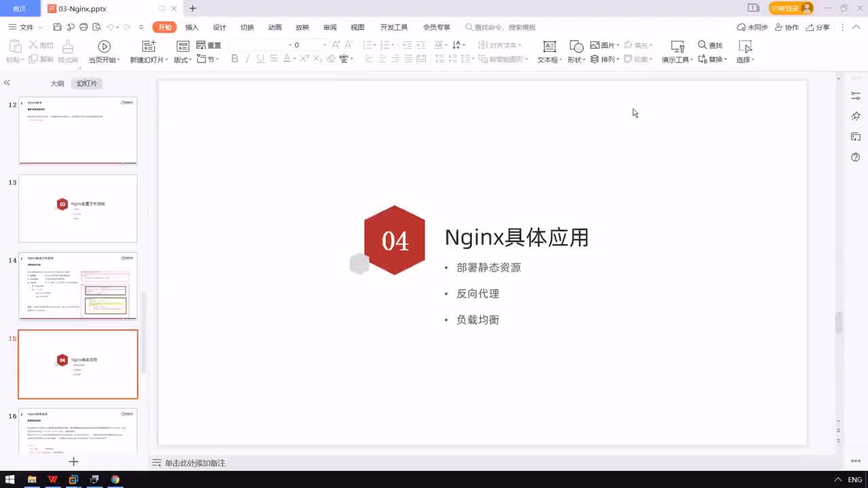
Task: Switch to the 动画 ribbon tab
Action: point(275,27)
